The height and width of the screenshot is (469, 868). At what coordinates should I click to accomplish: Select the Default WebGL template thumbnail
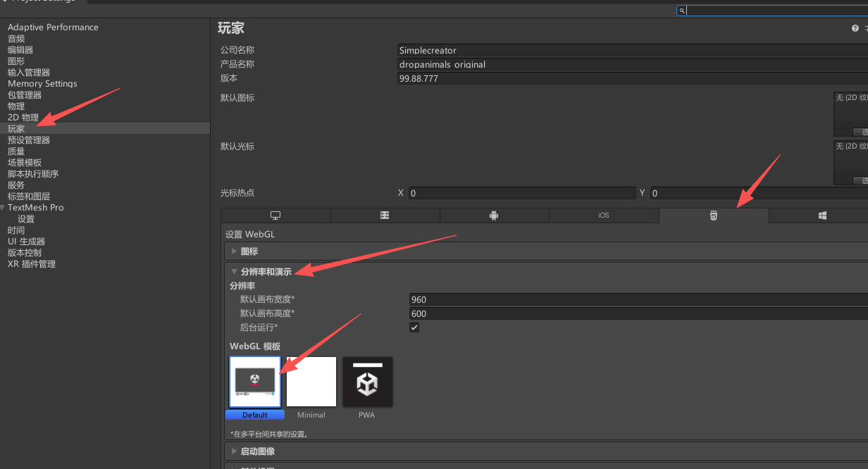coord(255,382)
